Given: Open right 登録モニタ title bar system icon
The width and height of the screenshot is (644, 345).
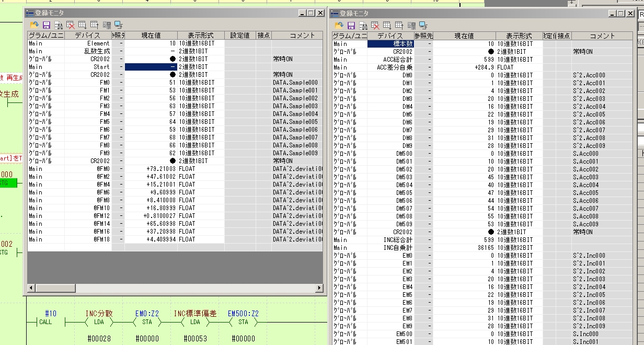Looking at the screenshot, I should [x=334, y=13].
